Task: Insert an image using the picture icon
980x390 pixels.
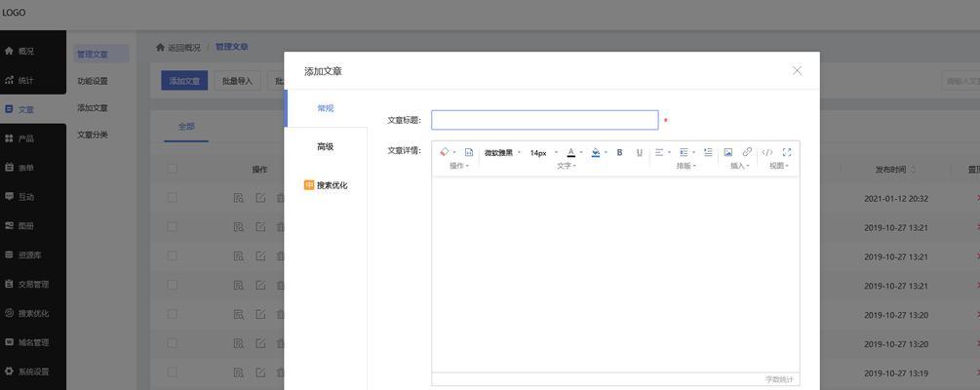Action: point(728,152)
